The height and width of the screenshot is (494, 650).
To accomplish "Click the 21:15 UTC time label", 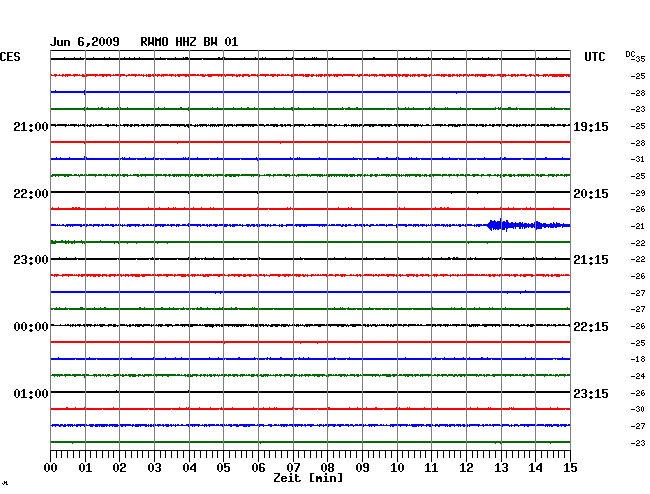I will 591,260.
